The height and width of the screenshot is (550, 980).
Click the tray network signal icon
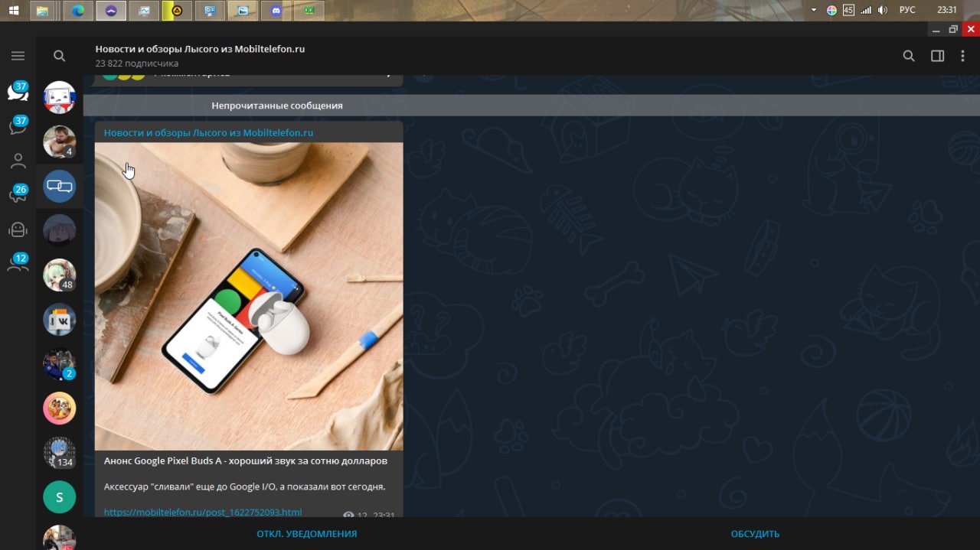click(866, 10)
